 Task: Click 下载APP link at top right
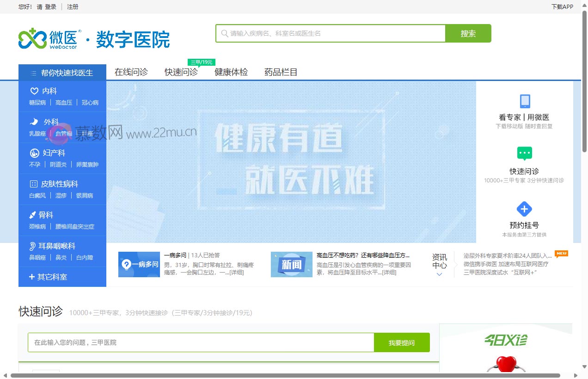tap(562, 6)
